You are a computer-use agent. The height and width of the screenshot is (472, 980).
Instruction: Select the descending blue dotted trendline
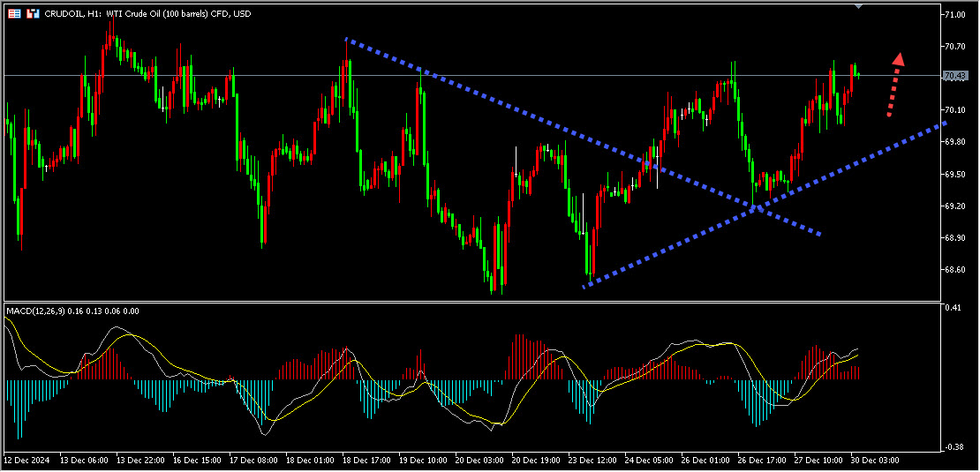coord(583,138)
